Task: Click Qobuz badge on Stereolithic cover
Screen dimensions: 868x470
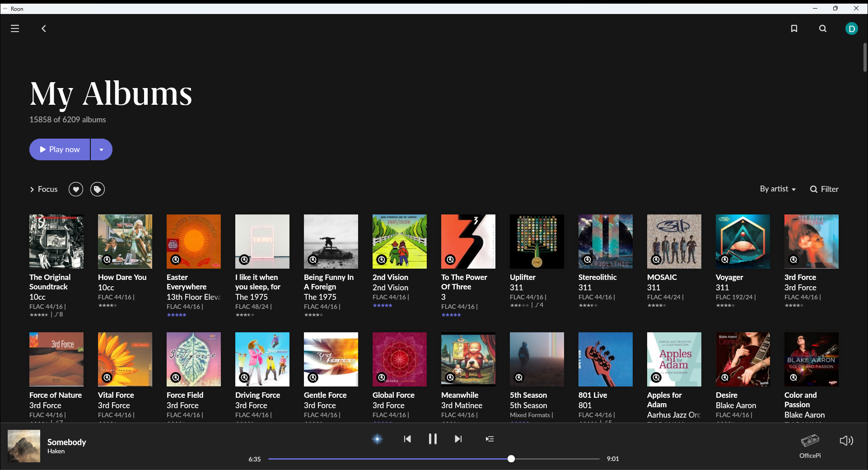Action: tap(588, 260)
